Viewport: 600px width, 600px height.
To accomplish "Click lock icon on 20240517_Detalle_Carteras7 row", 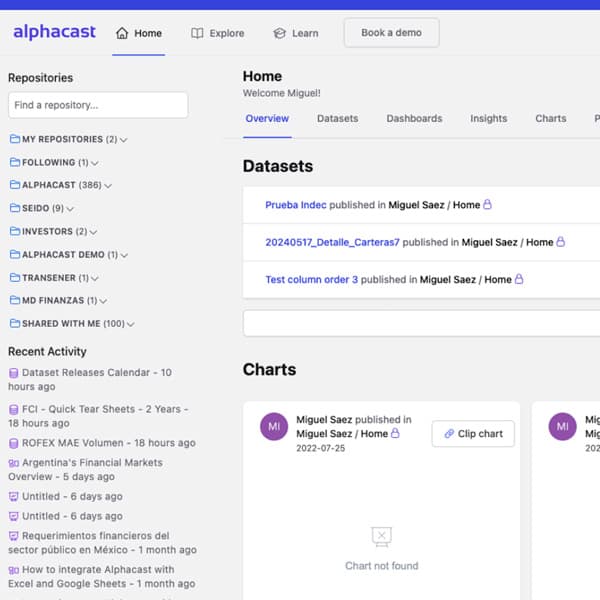I will tap(560, 241).
